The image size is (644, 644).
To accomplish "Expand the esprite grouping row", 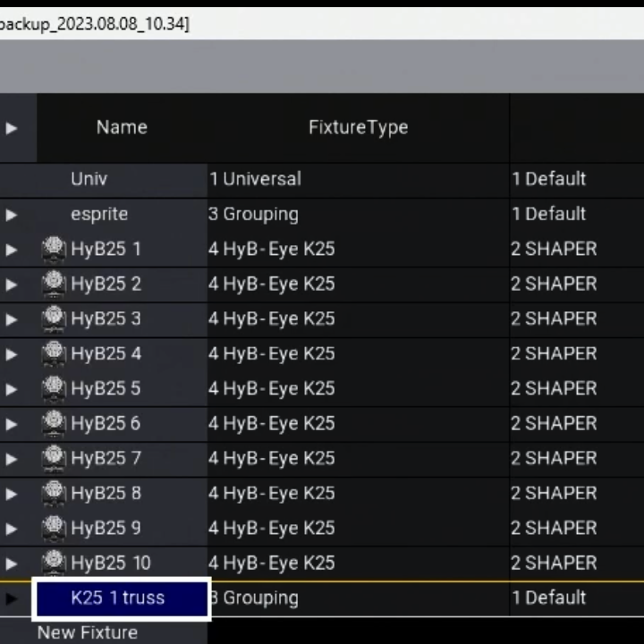I will pyautogui.click(x=12, y=215).
